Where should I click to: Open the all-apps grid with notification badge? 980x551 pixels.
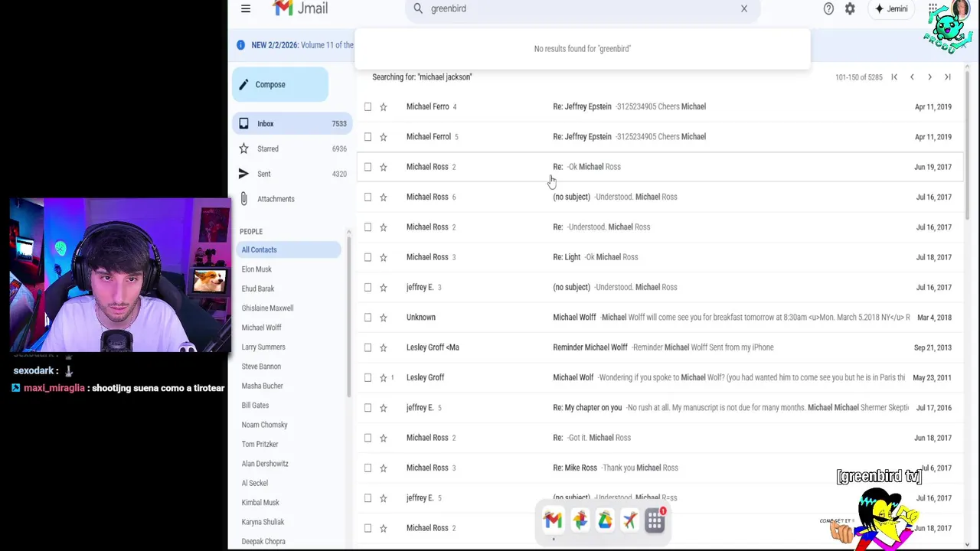tap(655, 520)
